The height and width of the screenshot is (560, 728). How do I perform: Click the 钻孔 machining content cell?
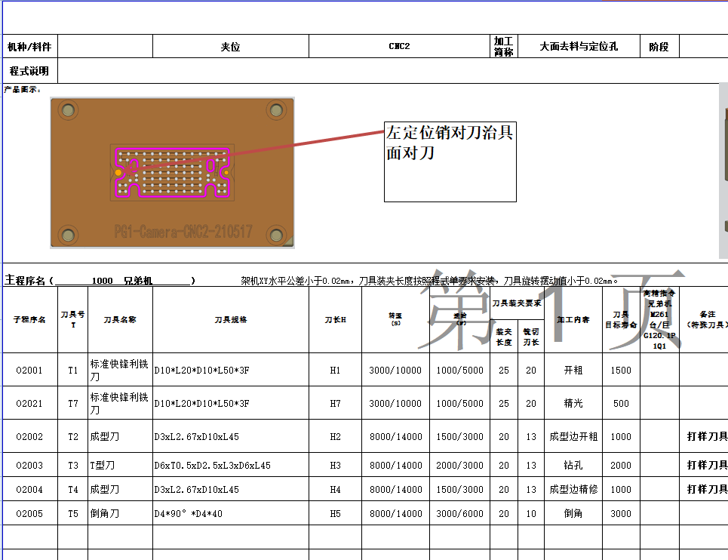click(572, 465)
